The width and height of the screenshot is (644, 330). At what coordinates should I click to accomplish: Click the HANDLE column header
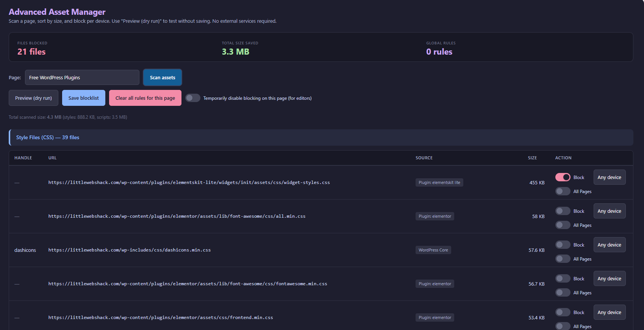[x=23, y=158]
